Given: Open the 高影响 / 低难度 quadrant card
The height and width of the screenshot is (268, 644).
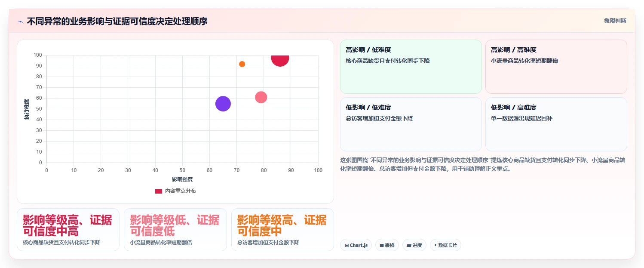Looking at the screenshot, I should [x=411, y=67].
